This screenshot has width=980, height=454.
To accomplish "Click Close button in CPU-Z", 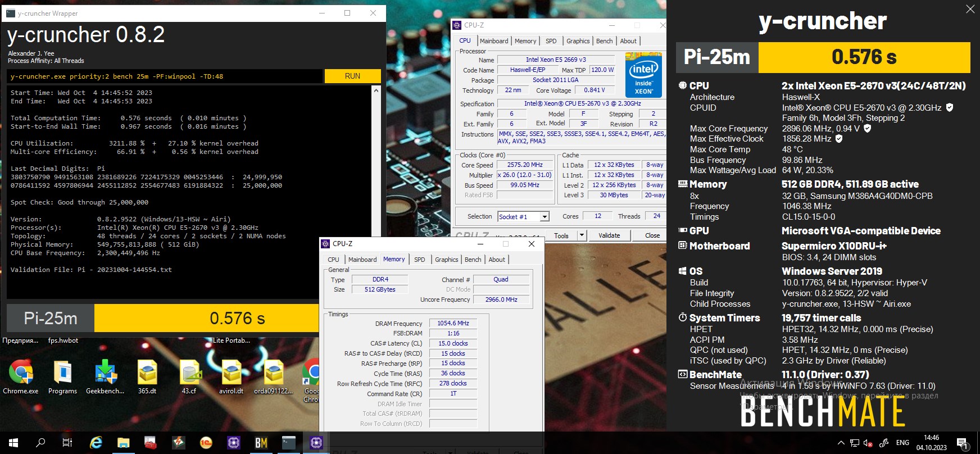I will point(652,235).
